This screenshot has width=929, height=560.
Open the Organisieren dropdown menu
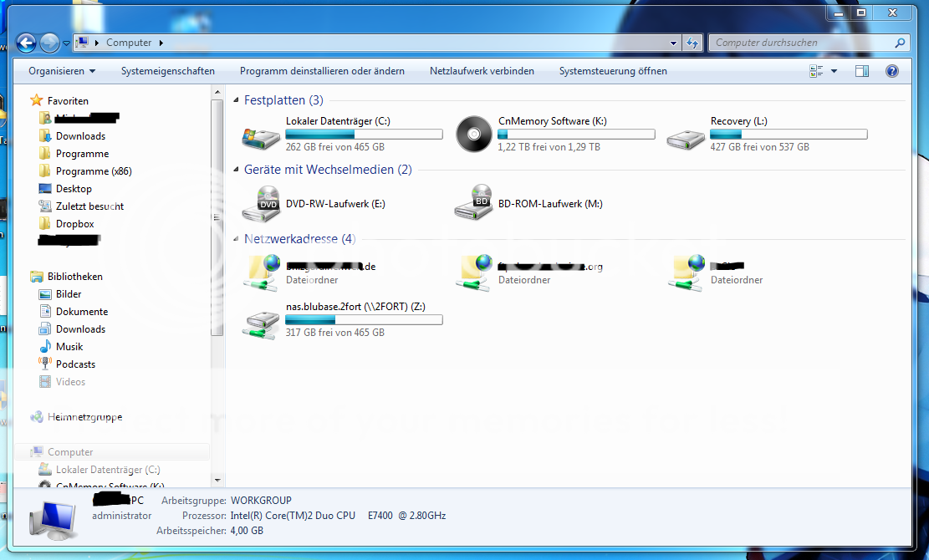[x=62, y=71]
